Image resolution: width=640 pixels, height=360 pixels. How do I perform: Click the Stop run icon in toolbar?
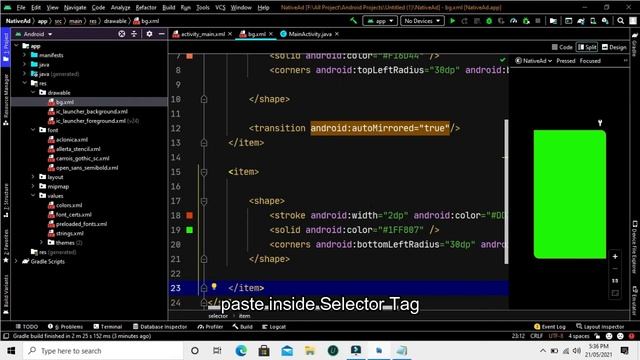[538, 21]
